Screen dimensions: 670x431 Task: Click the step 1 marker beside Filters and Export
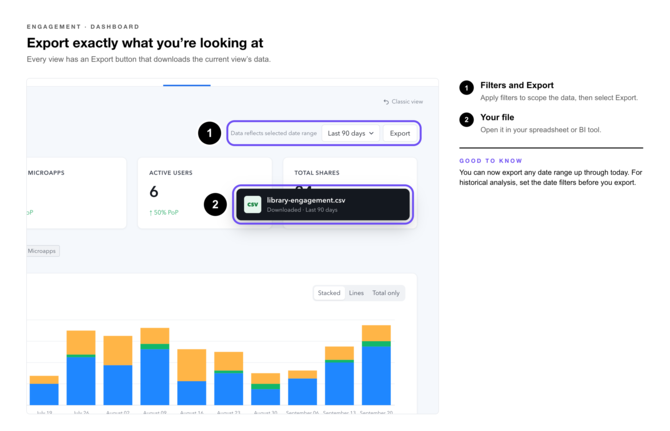(x=466, y=88)
